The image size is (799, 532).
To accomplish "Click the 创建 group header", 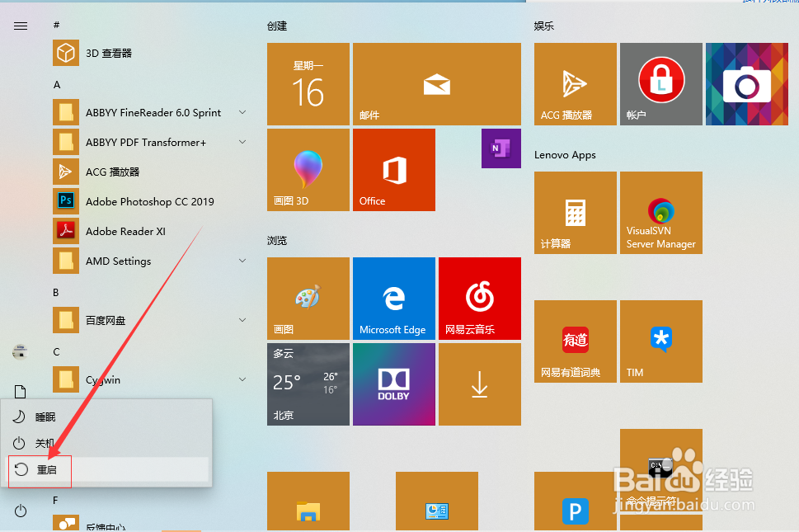I will [277, 26].
